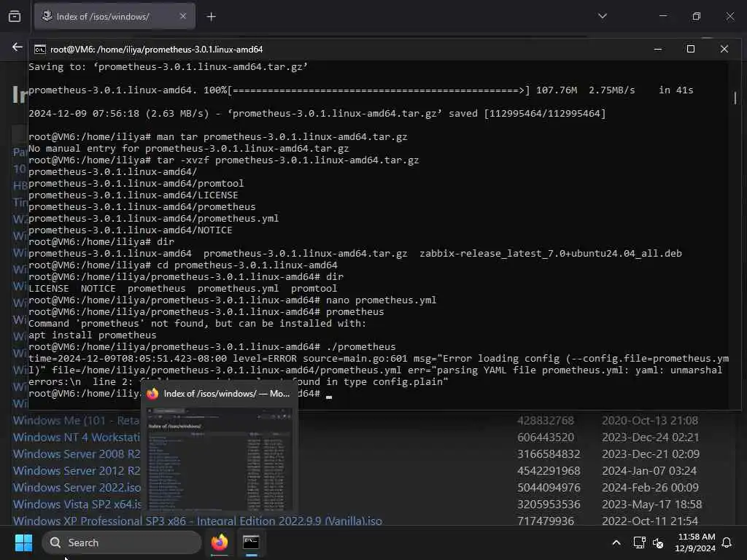The image size is (747, 560).
Task: Open the Windows XP Professional SP3 x86 link
Action: (x=197, y=521)
